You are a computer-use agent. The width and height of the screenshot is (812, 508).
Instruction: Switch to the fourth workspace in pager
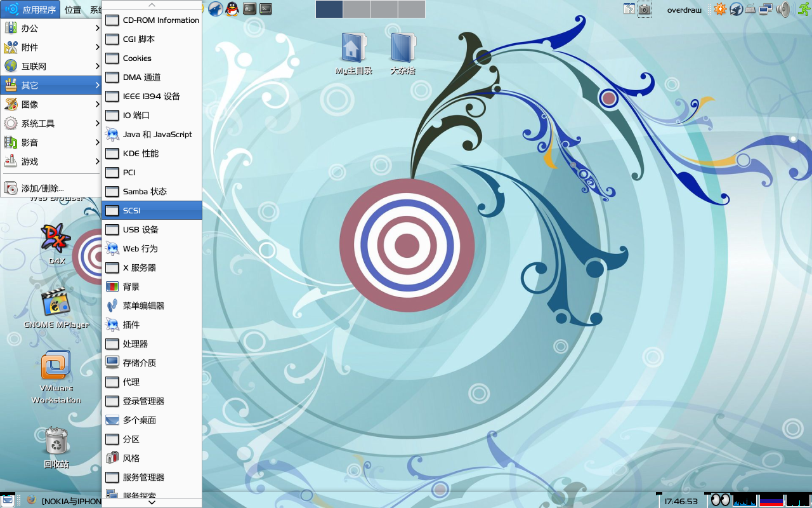click(412, 9)
